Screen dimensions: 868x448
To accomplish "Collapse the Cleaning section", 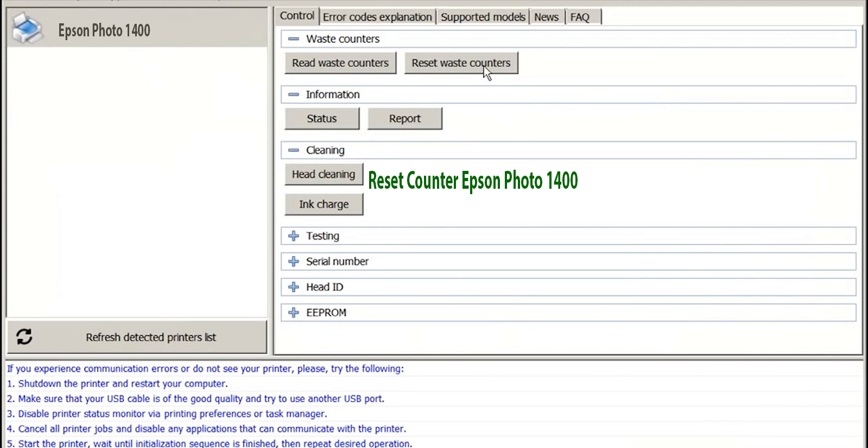I will click(294, 150).
